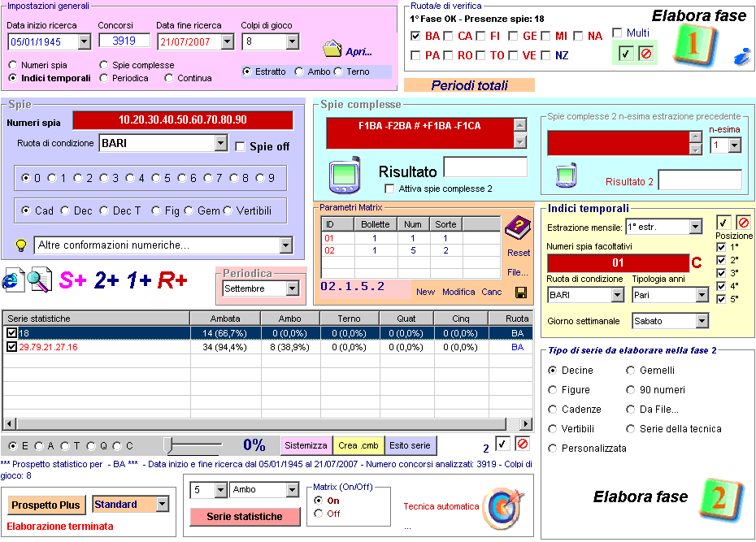Click the magenta S+ icon
The width and height of the screenshot is (756, 542).
point(72,280)
